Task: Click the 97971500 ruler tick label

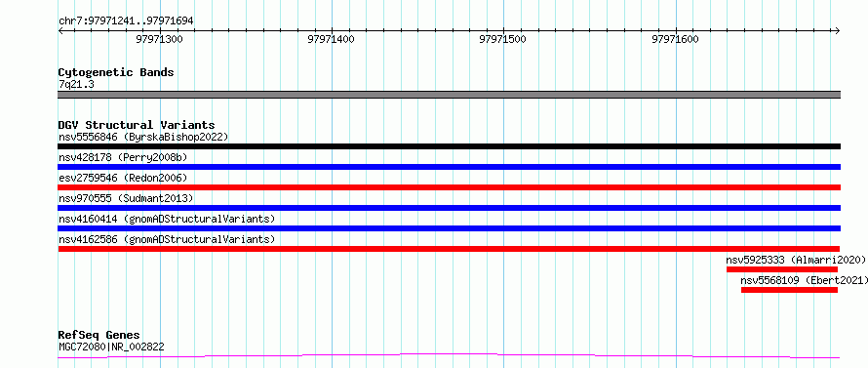Action: 503,40
